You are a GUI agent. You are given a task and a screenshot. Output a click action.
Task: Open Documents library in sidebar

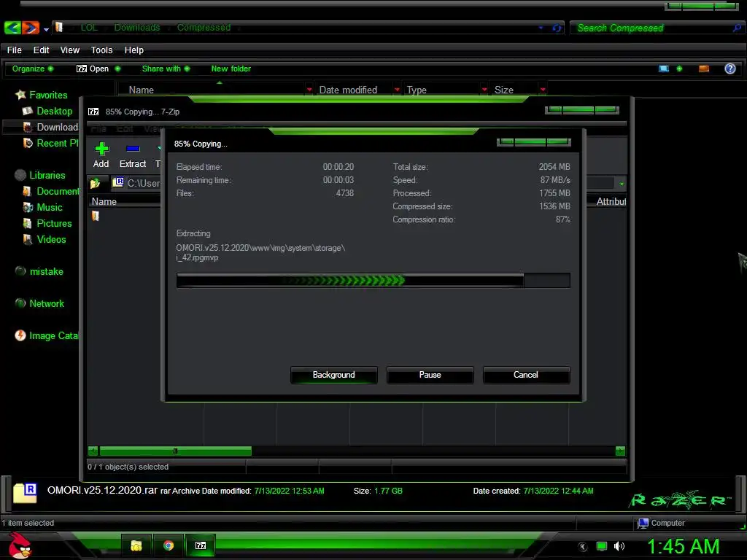(58, 191)
